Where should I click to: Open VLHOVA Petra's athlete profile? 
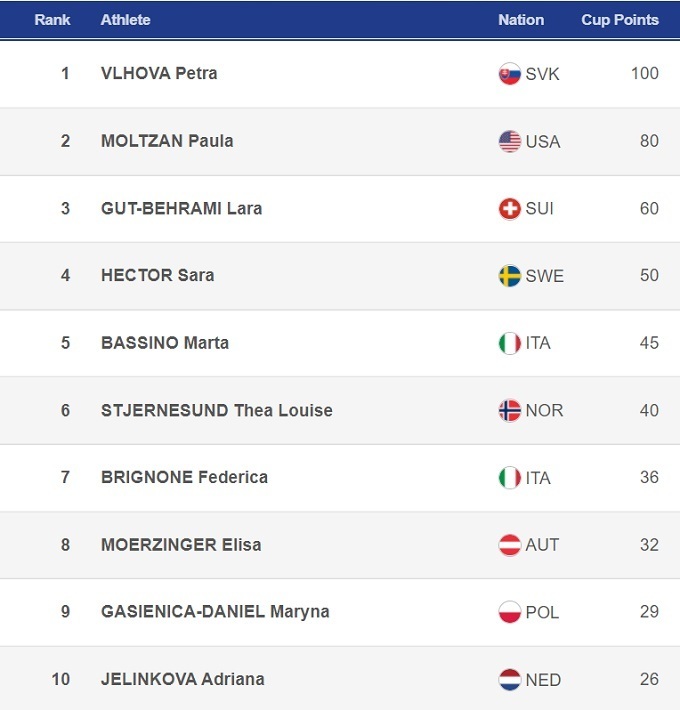[x=159, y=73]
